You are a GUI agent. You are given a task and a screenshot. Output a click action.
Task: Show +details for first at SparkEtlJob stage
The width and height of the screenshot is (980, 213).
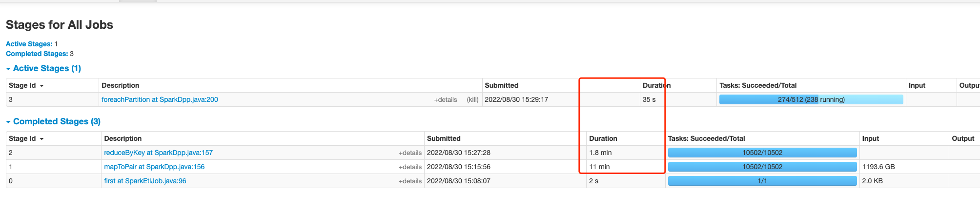[410, 181]
